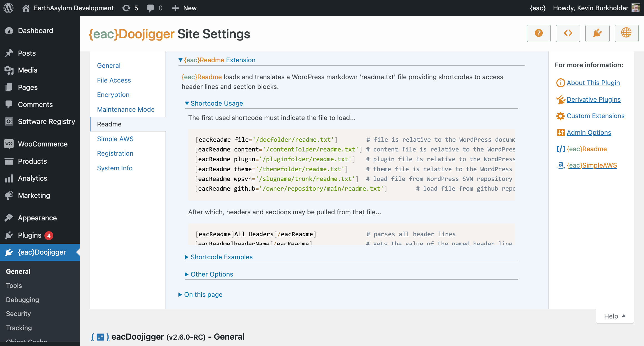Toggle the Help panel tab
644x346 pixels.
point(615,316)
